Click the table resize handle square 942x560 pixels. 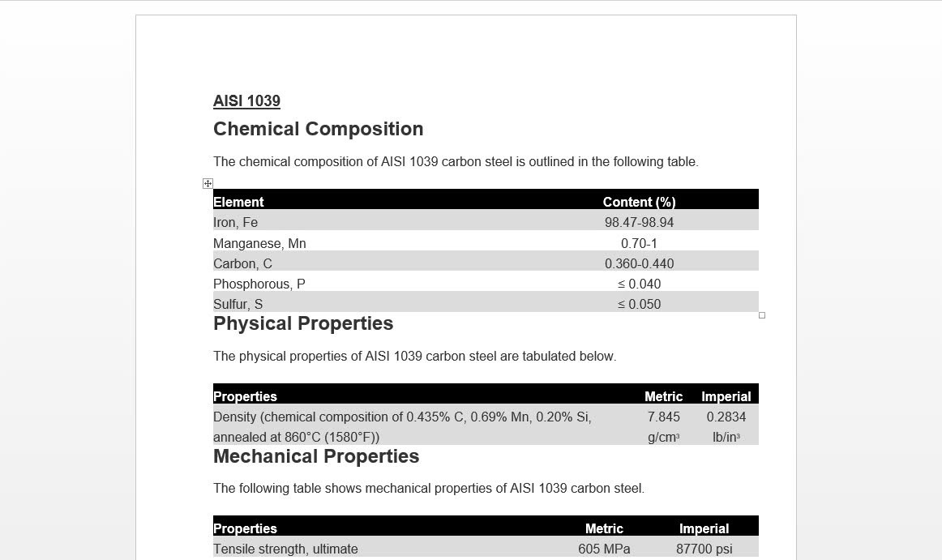762,315
